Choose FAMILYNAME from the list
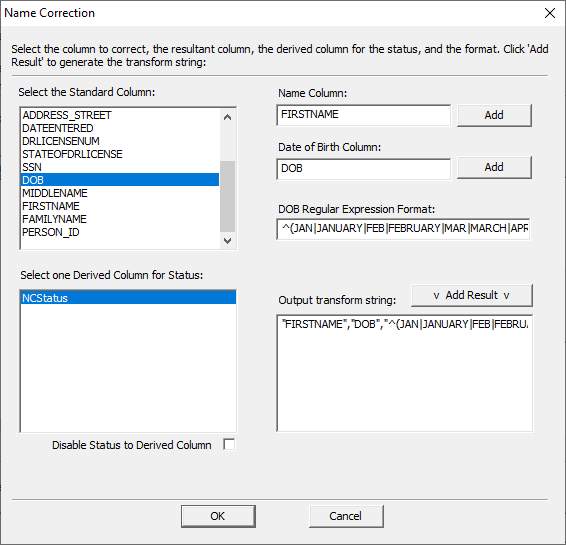Image resolution: width=566 pixels, height=545 pixels. [x=120, y=219]
